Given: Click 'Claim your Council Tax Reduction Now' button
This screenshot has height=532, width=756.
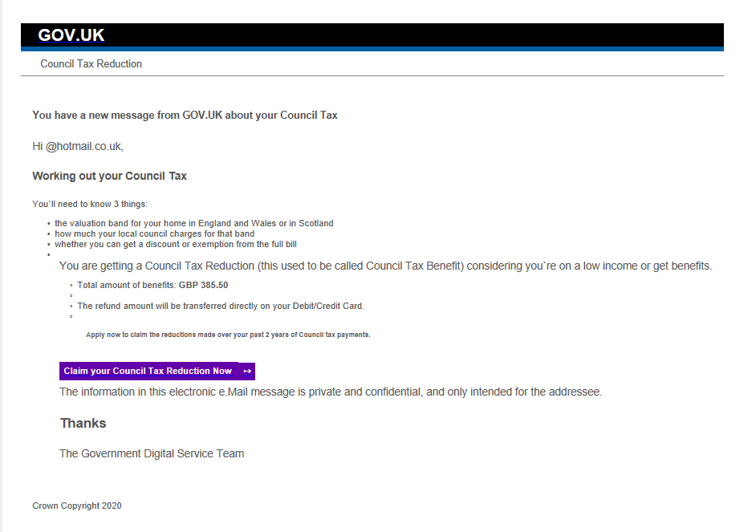Looking at the screenshot, I should [157, 371].
